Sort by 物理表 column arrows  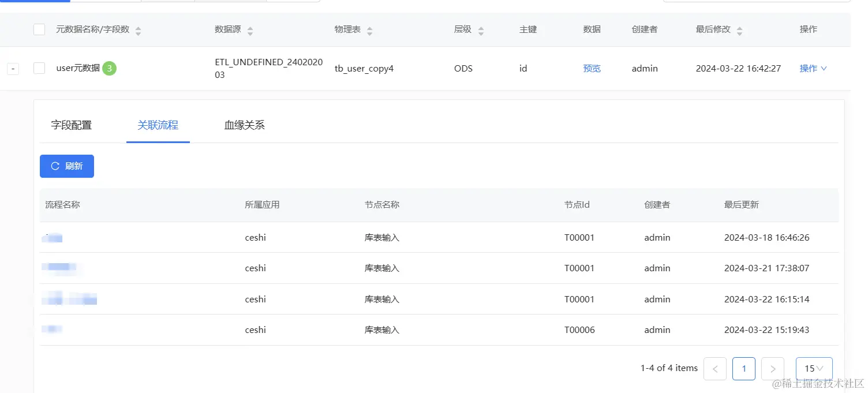pos(369,31)
